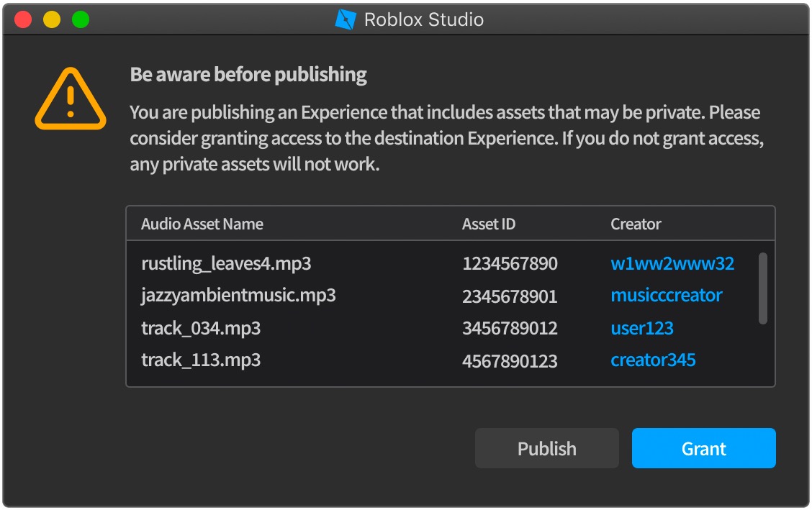The height and width of the screenshot is (510, 812).
Task: Click asset ID 1234567890
Action: (510, 263)
